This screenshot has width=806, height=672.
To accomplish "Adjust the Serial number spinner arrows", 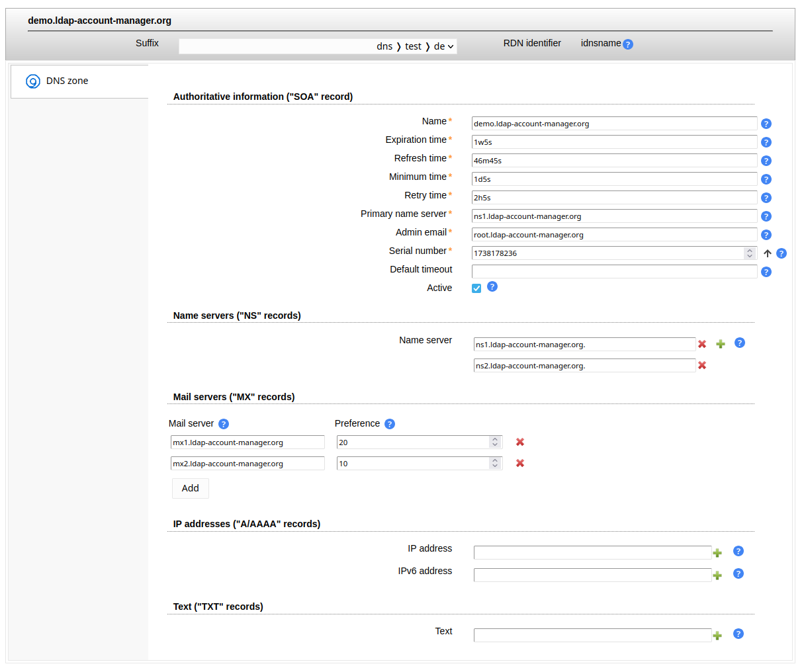I will click(x=749, y=253).
